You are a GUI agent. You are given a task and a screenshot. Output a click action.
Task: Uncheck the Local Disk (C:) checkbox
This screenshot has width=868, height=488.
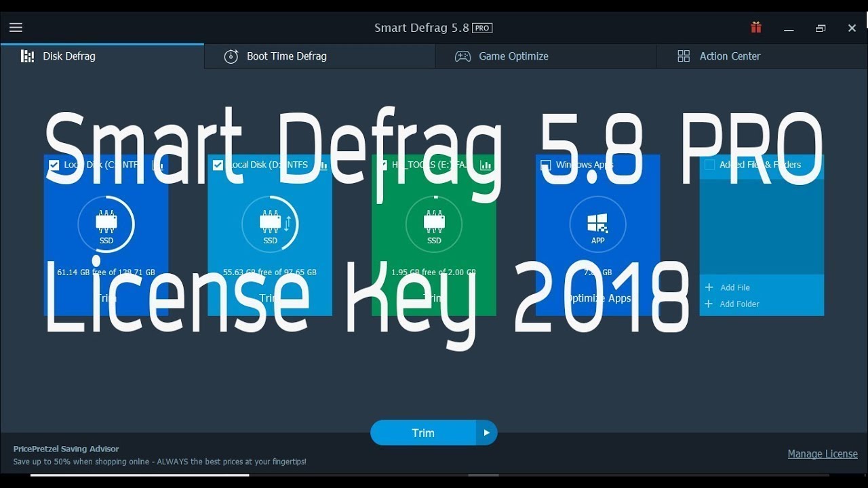[x=54, y=165]
